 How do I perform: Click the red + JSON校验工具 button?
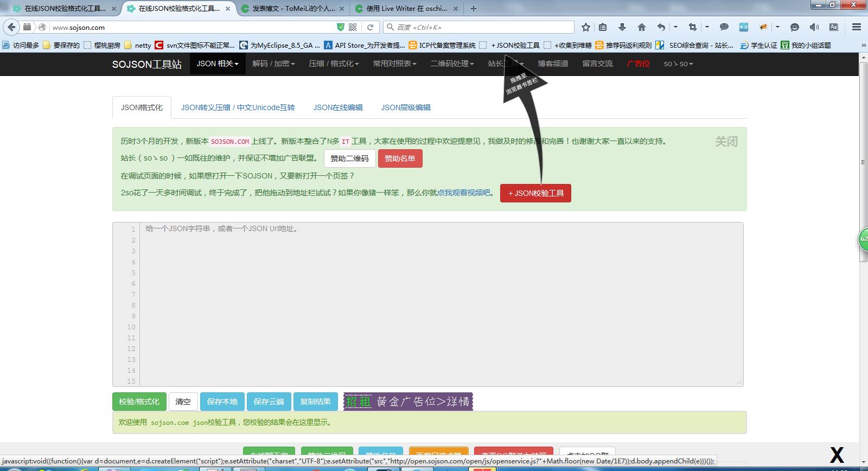tap(535, 193)
